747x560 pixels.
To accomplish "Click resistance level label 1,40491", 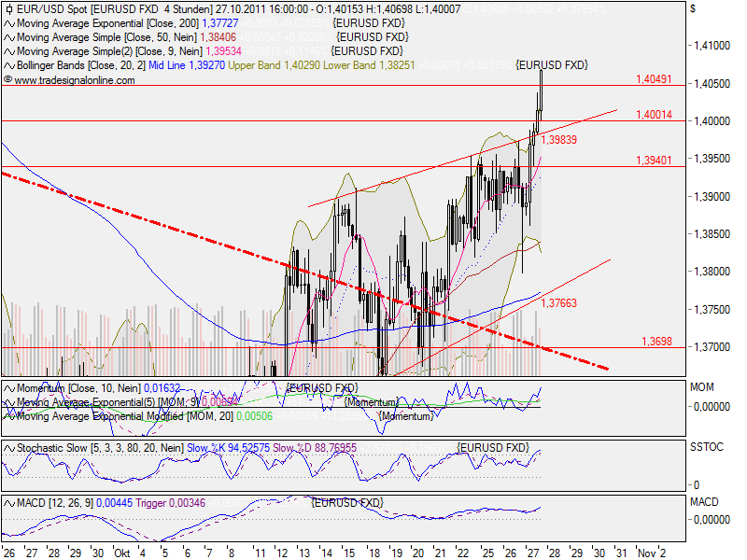I will click(655, 79).
